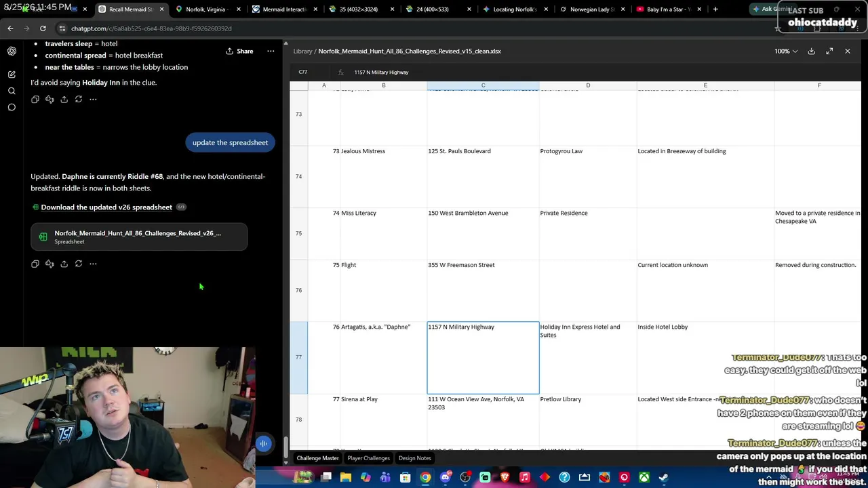Click the cell 'Pretlow Library'
Image resolution: width=868 pixels, height=488 pixels.
click(588, 419)
